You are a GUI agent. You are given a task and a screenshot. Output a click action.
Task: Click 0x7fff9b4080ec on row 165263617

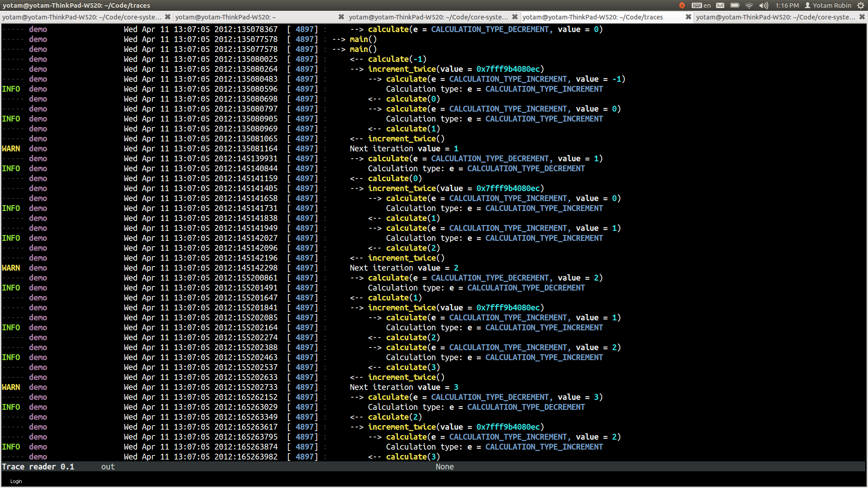(x=508, y=427)
